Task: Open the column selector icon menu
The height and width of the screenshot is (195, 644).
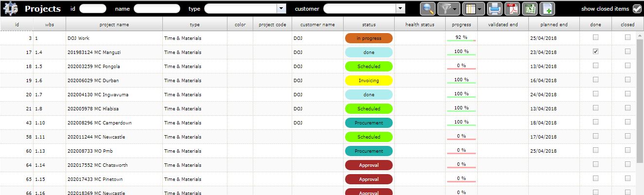Action: (472, 9)
